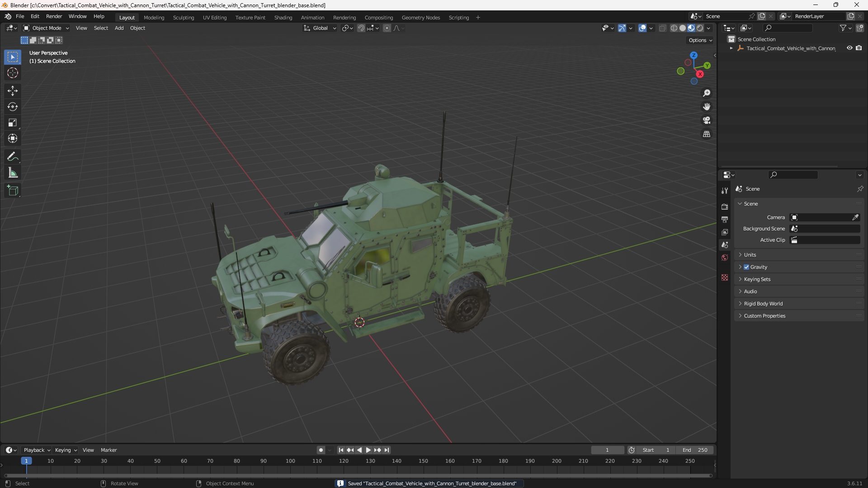
Task: Select the Annotate tool
Action: [13, 157]
